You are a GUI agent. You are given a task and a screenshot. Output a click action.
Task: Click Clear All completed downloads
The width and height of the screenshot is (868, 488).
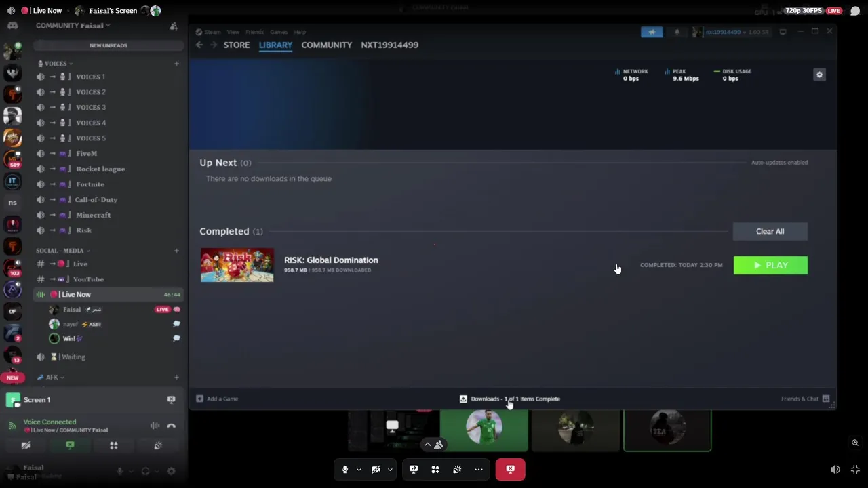tap(770, 231)
